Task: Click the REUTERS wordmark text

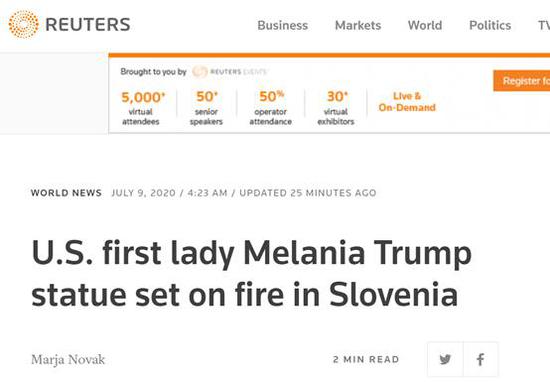Action: 88,25
